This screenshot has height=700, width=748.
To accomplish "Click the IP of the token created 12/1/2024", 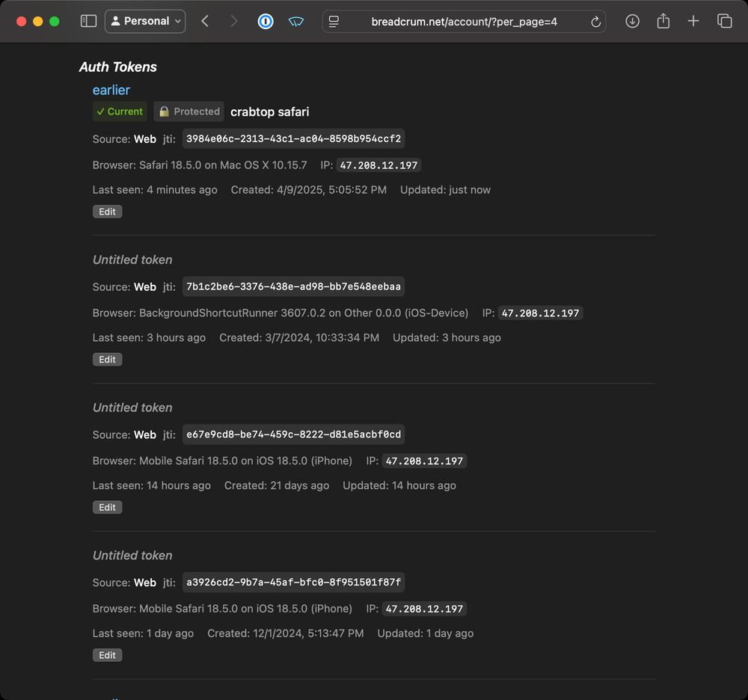I will click(424, 609).
